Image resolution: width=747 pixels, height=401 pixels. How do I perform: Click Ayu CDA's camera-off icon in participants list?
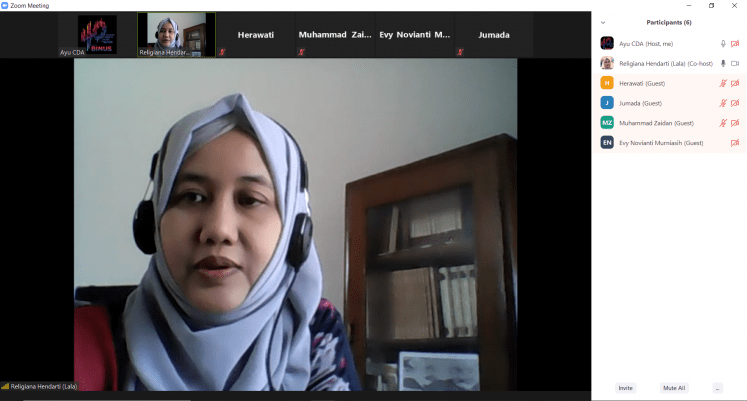[x=735, y=44]
